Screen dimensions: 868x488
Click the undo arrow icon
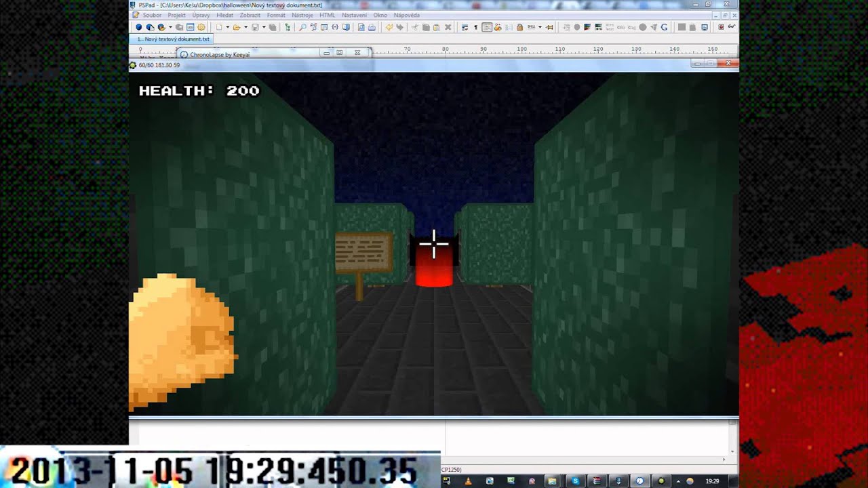389,27
